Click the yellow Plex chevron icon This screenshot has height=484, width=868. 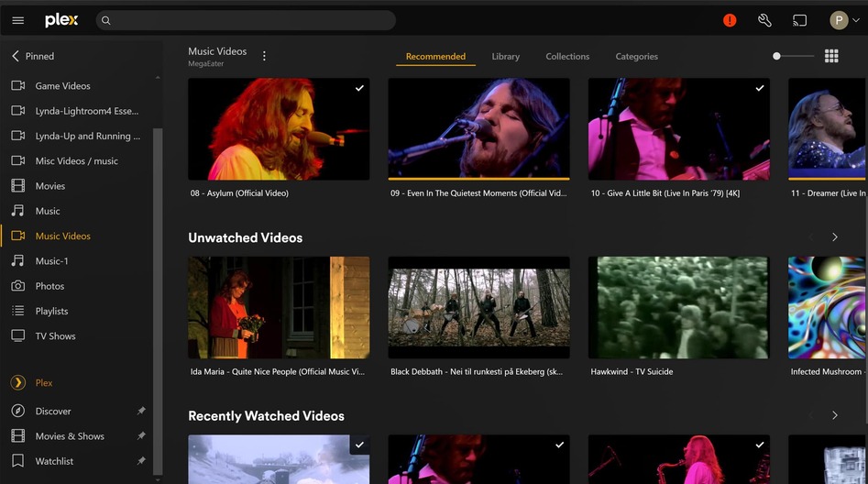[18, 382]
